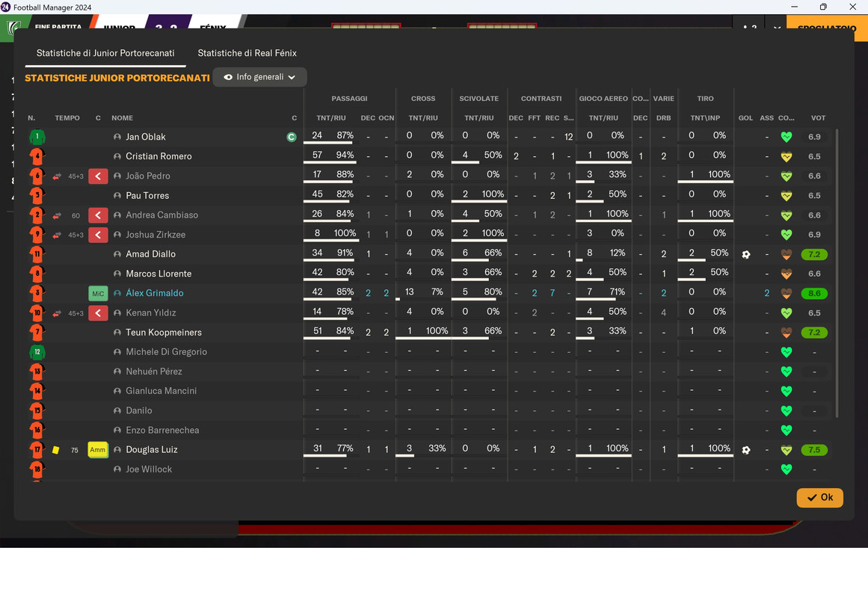The width and height of the screenshot is (868, 598).
Task: Click the Marcos Llorente player name
Action: [158, 274]
